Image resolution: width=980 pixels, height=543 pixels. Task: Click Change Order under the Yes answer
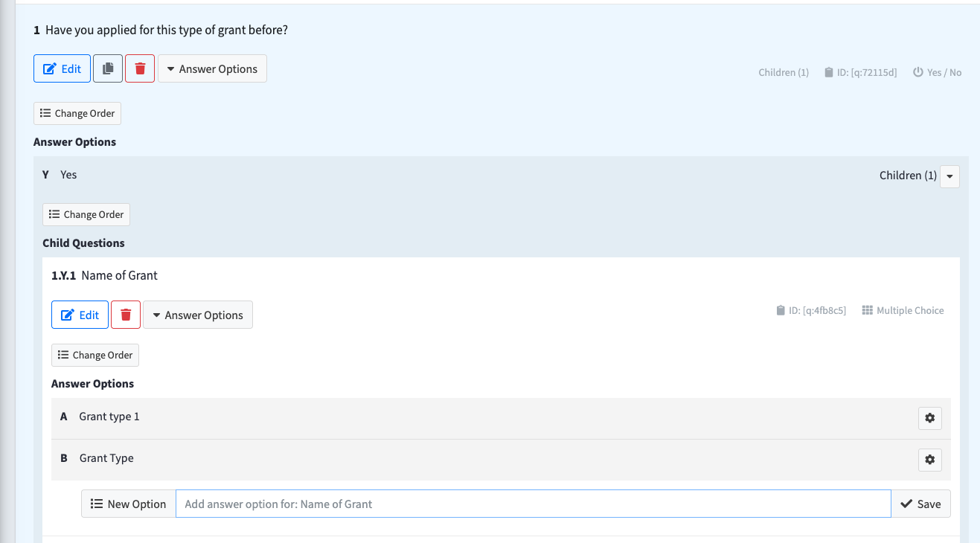pyautogui.click(x=86, y=214)
